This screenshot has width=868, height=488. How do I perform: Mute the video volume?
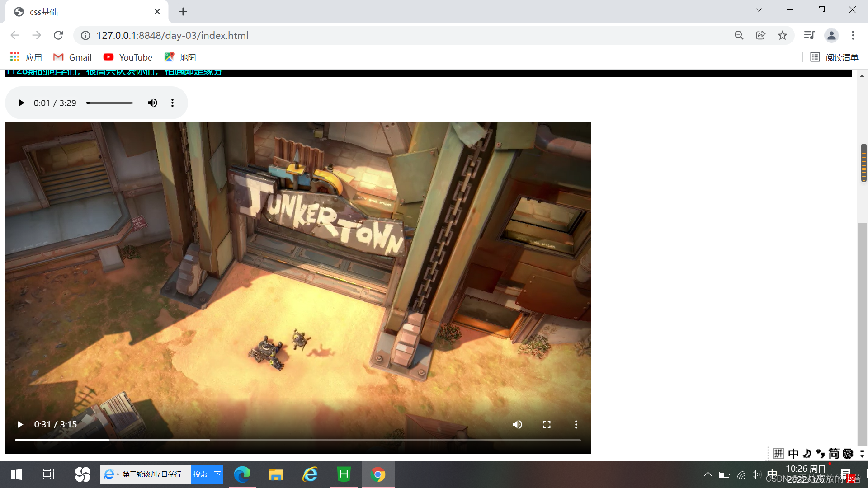(x=517, y=424)
